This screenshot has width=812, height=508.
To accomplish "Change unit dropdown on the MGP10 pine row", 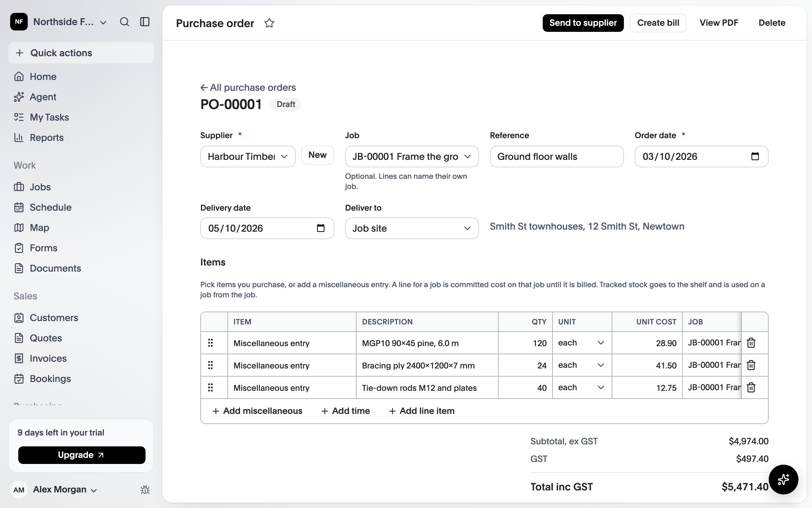I will pyautogui.click(x=582, y=343).
